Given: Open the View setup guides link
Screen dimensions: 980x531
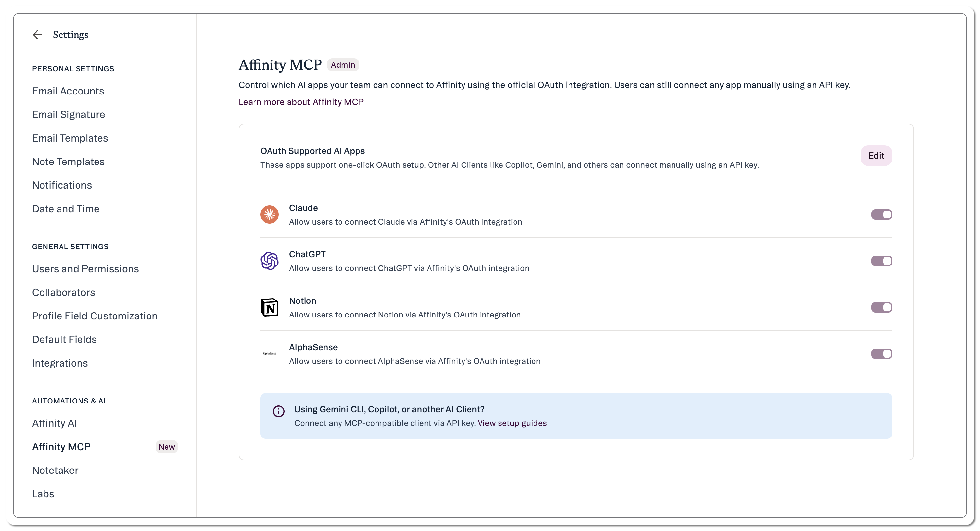Looking at the screenshot, I should 512,423.
